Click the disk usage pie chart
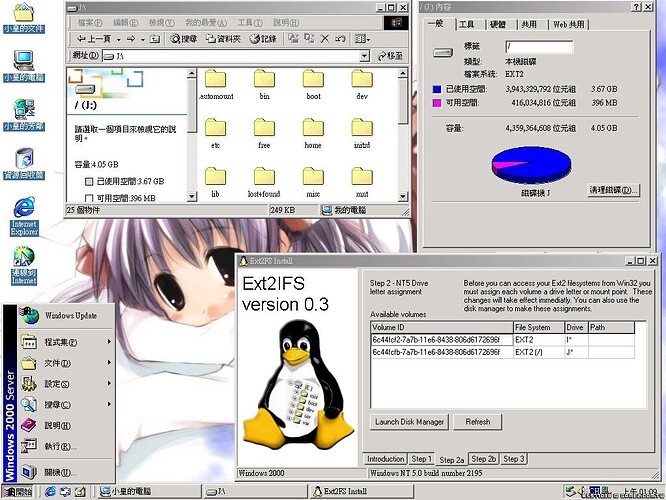 (531, 164)
